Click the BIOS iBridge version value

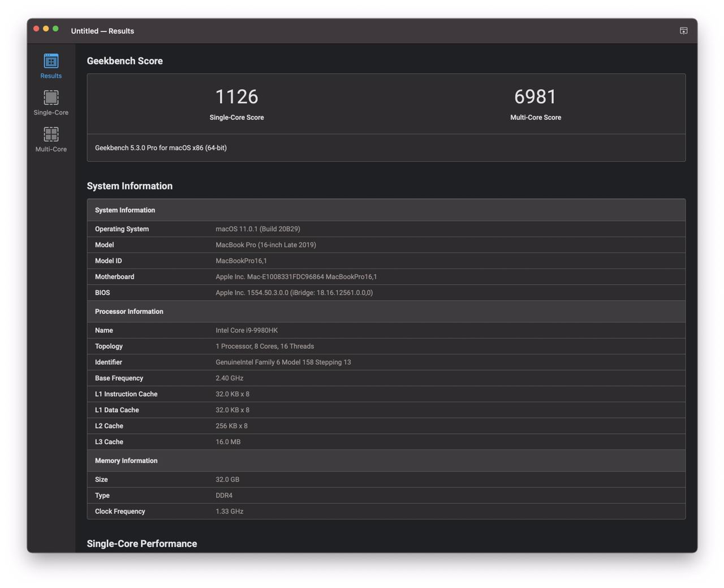point(294,292)
